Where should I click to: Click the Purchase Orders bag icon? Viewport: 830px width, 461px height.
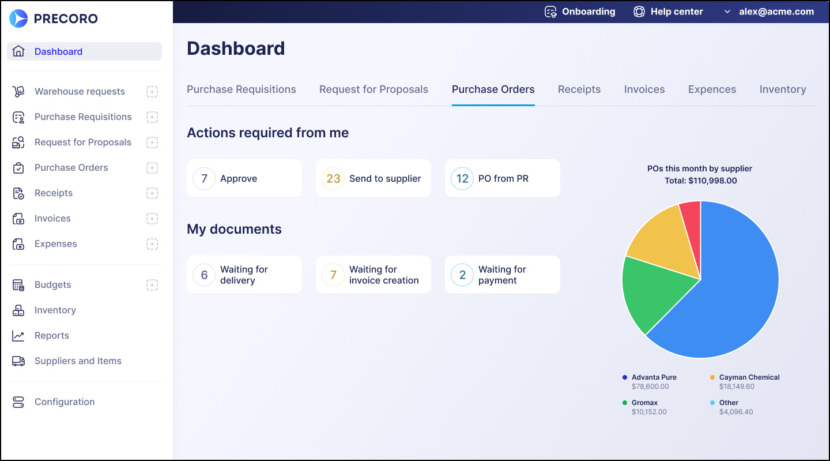[x=19, y=168]
